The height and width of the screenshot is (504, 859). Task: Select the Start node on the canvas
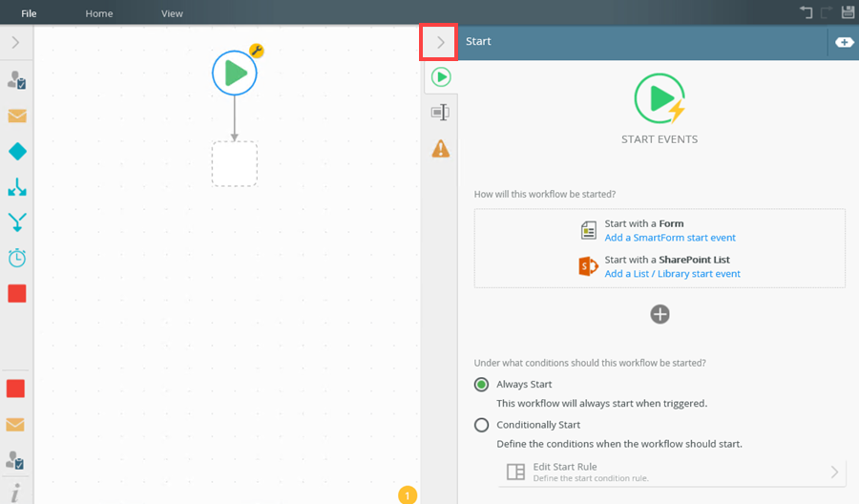point(235,73)
